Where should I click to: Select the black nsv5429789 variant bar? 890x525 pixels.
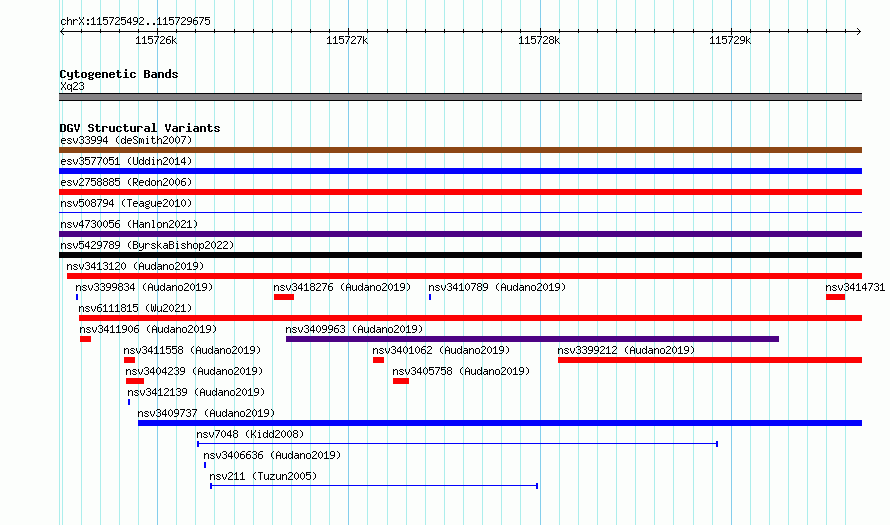tap(460, 255)
